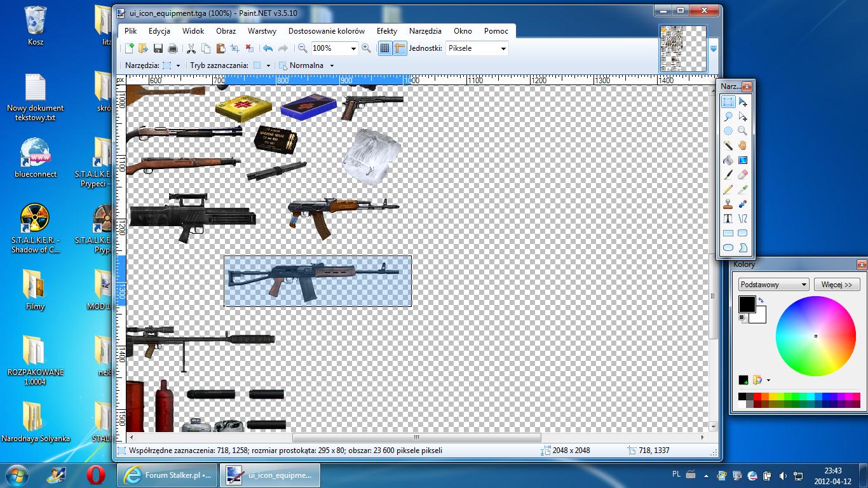Open the Warstwy menu
This screenshot has width=868, height=488.
tap(262, 30)
